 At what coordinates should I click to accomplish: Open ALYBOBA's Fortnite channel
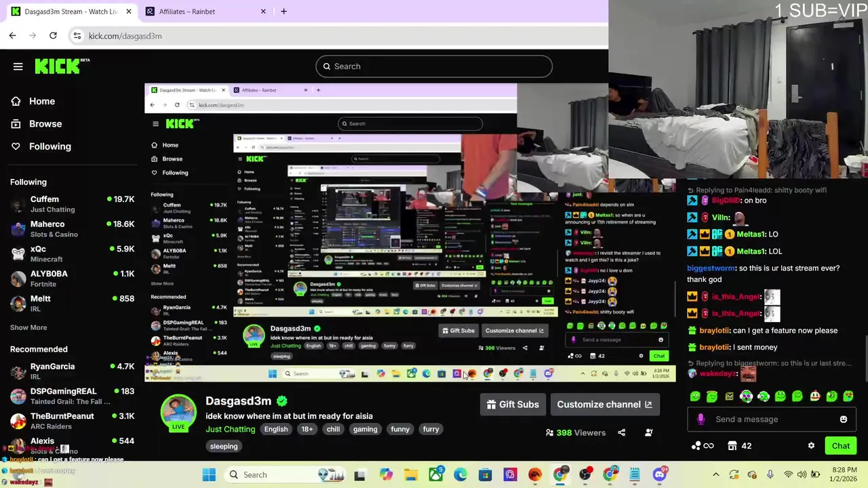coord(72,279)
